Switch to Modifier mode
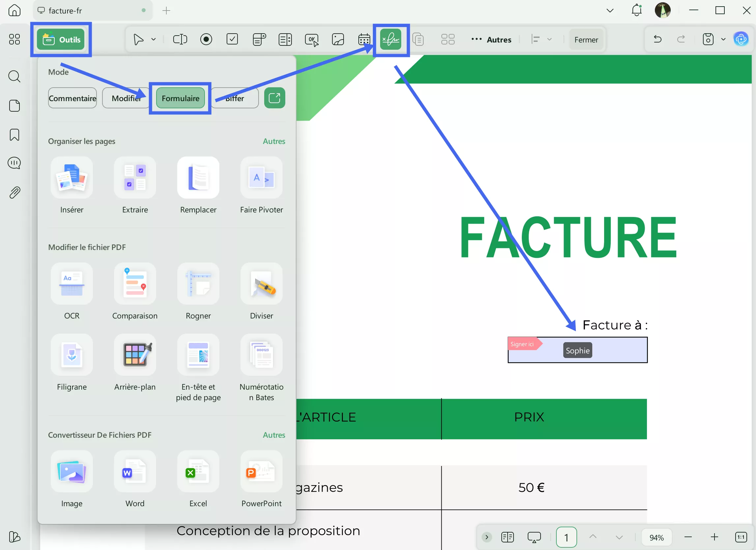756x550 pixels. 126,98
